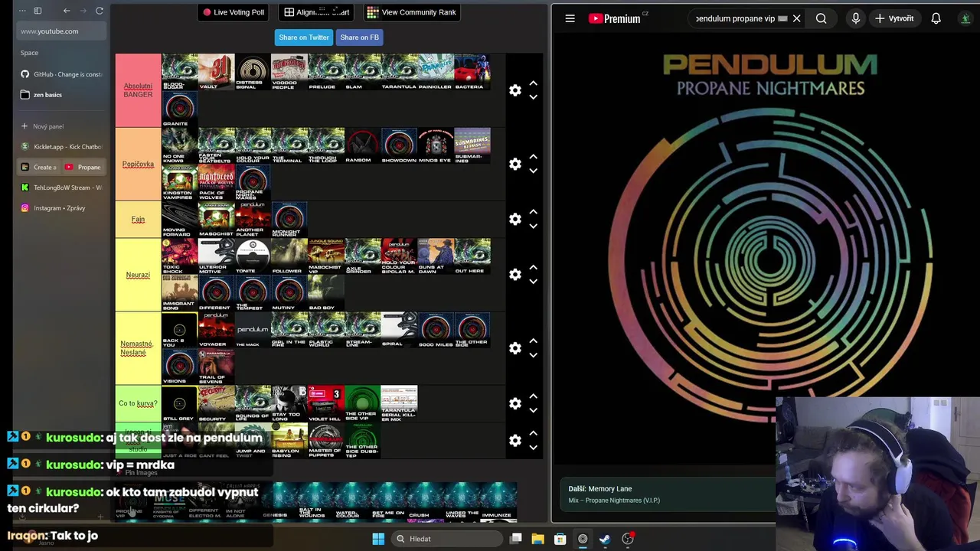Open settings gear for Popičovka tier
Image resolution: width=980 pixels, height=551 pixels.
(515, 164)
